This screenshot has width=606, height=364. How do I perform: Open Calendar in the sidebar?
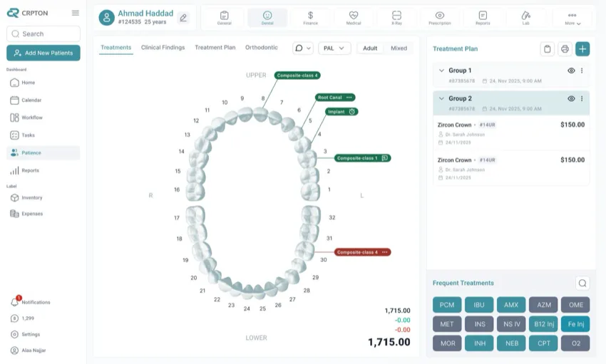coord(43,100)
